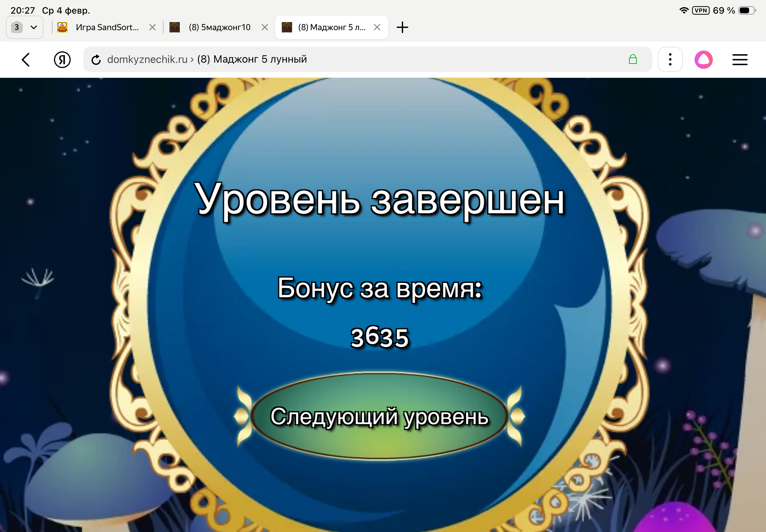Close the 5маджонг10 tab
766x532 pixels.
tap(265, 27)
